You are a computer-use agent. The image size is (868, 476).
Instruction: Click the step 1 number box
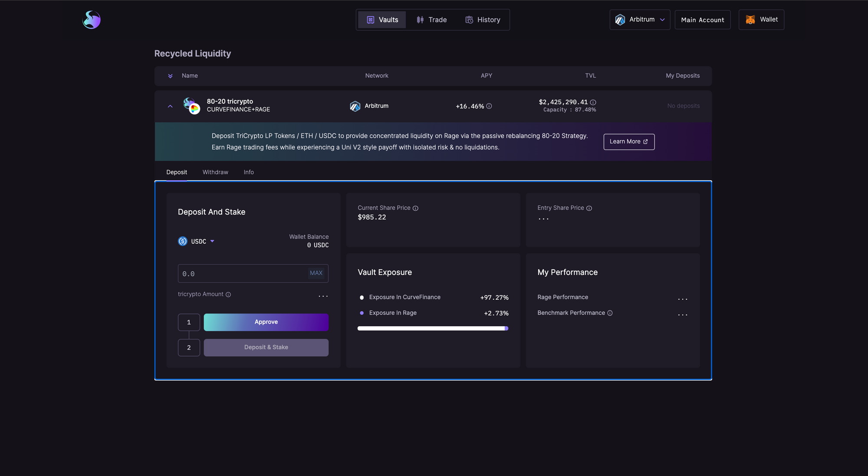tap(189, 322)
